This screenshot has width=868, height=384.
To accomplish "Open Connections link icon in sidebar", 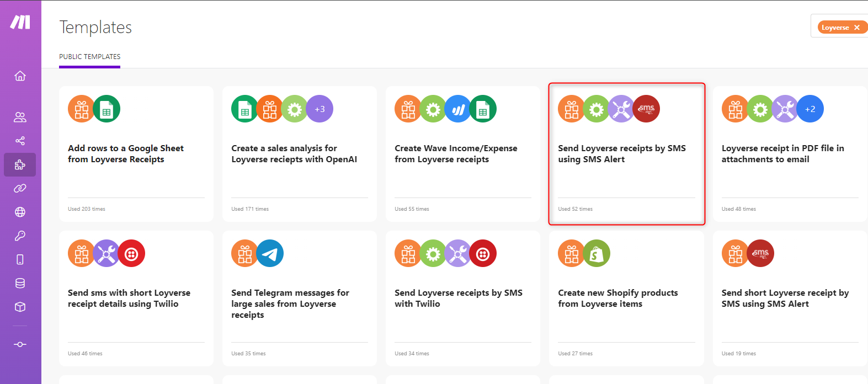I will tap(20, 188).
